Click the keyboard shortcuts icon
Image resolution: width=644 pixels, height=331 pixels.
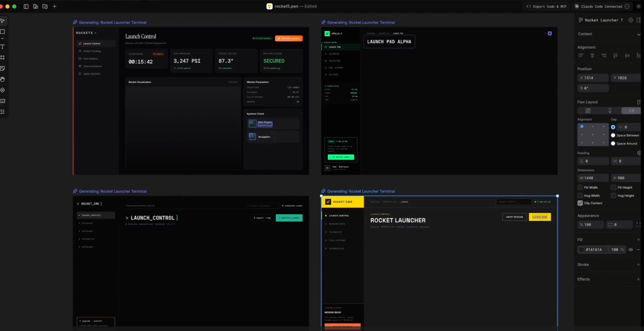coord(3,101)
